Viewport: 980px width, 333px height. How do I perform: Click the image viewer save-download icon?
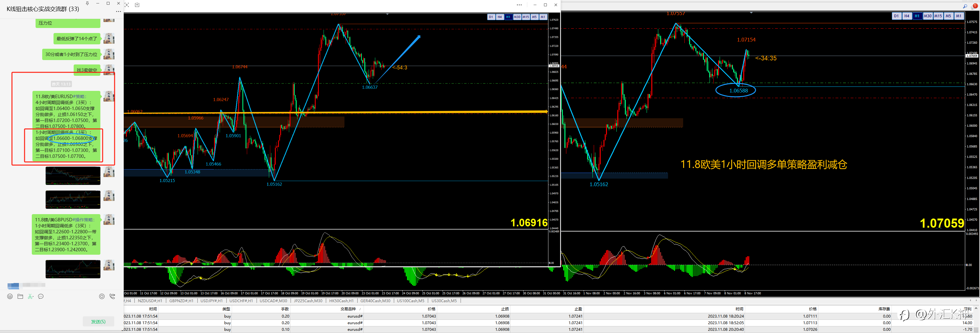[137, 5]
